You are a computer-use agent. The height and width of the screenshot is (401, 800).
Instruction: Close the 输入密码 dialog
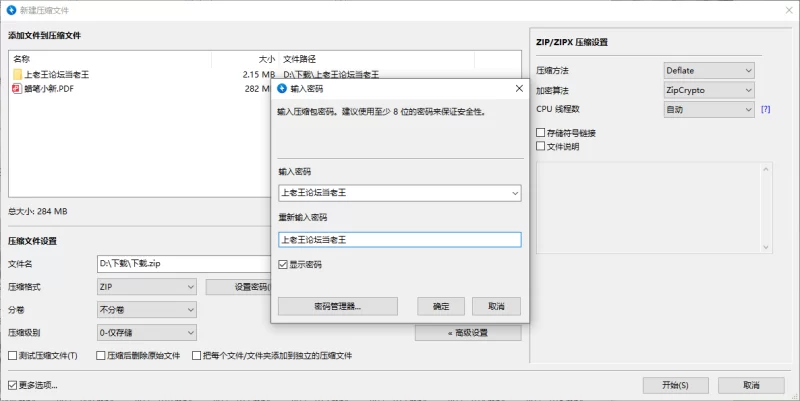519,88
